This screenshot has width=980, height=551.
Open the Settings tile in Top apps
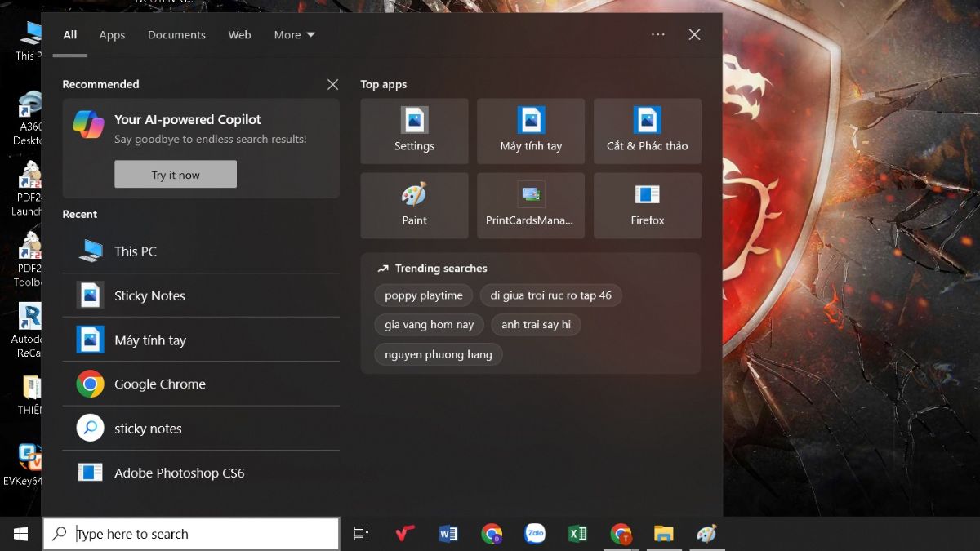[x=414, y=131]
